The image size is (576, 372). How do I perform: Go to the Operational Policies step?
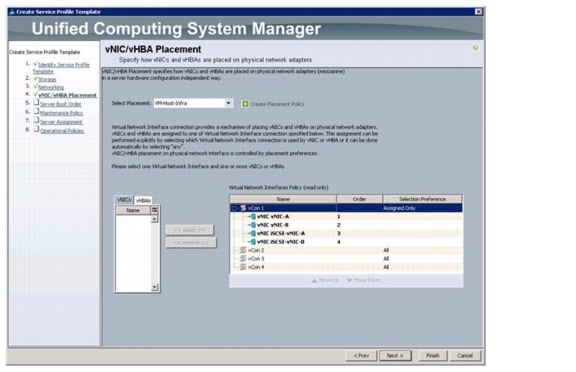tap(62, 131)
